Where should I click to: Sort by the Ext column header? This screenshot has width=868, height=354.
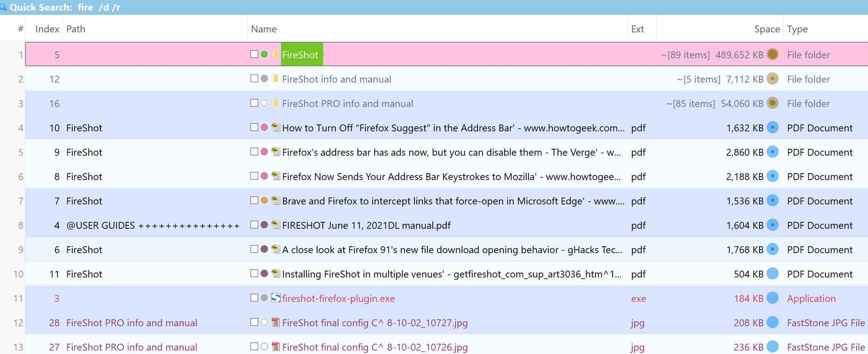638,29
